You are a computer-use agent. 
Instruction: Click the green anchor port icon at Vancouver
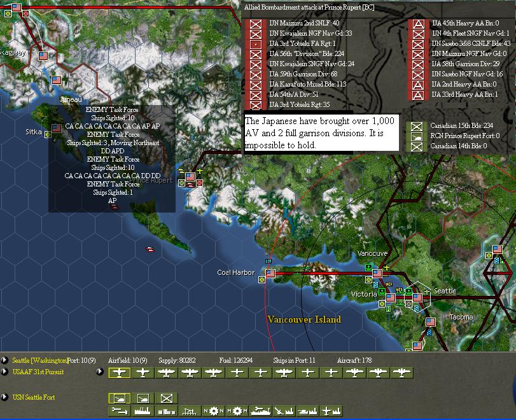click(x=368, y=267)
